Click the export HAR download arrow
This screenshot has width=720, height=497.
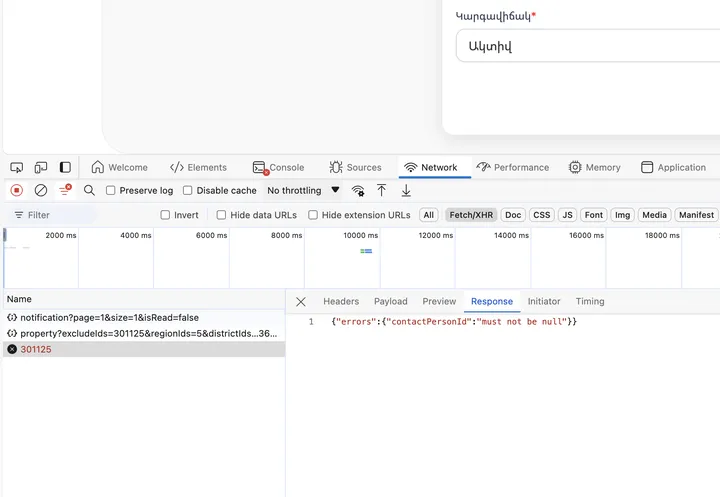[x=406, y=190]
